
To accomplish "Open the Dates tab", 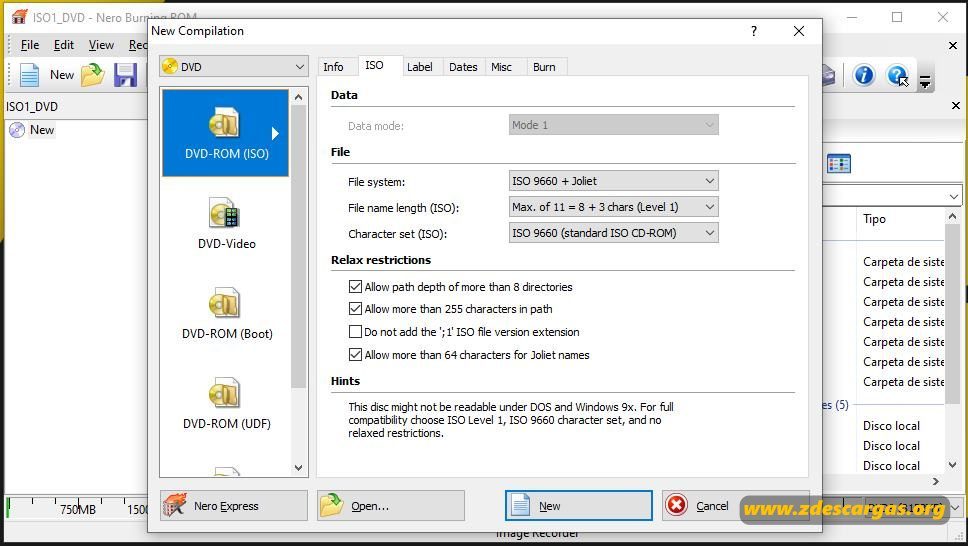I will (463, 67).
